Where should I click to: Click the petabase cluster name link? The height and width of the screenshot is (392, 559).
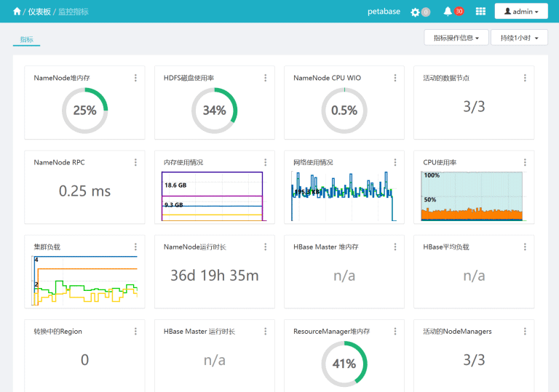coord(384,12)
